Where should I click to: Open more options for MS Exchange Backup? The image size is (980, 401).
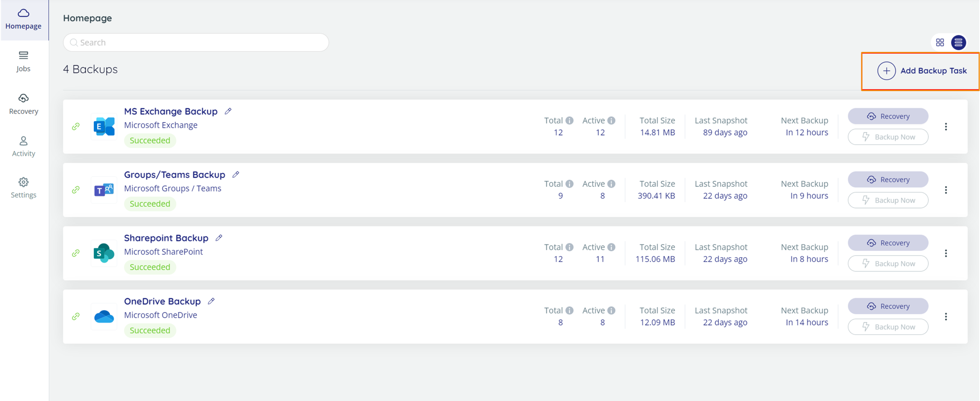coord(946,127)
